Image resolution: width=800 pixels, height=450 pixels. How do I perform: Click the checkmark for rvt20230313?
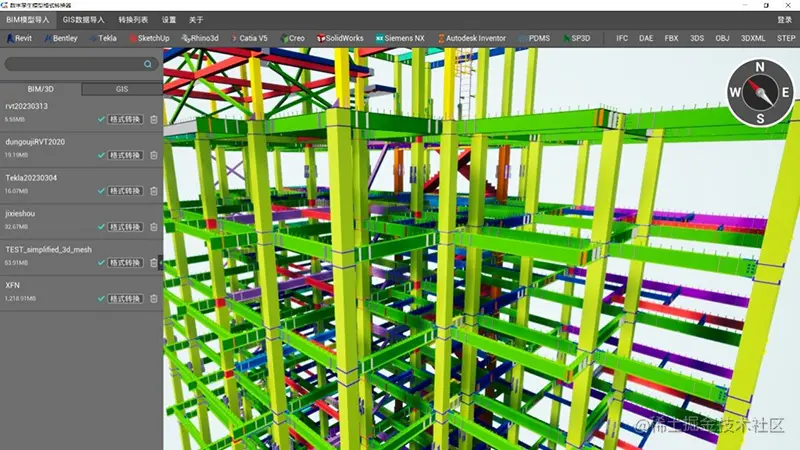point(101,119)
